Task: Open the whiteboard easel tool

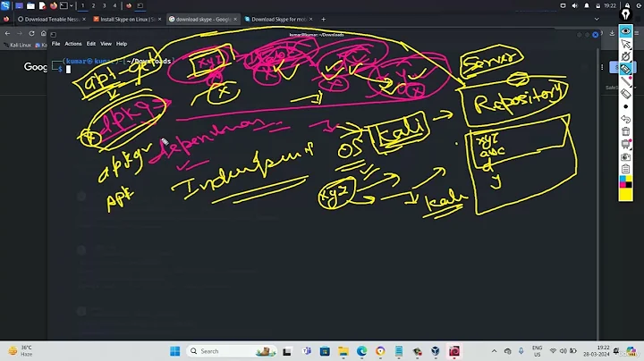Action: point(625,144)
